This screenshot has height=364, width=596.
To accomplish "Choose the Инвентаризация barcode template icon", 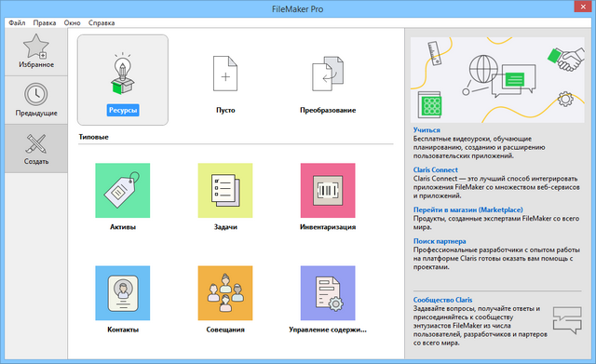I will point(328,190).
